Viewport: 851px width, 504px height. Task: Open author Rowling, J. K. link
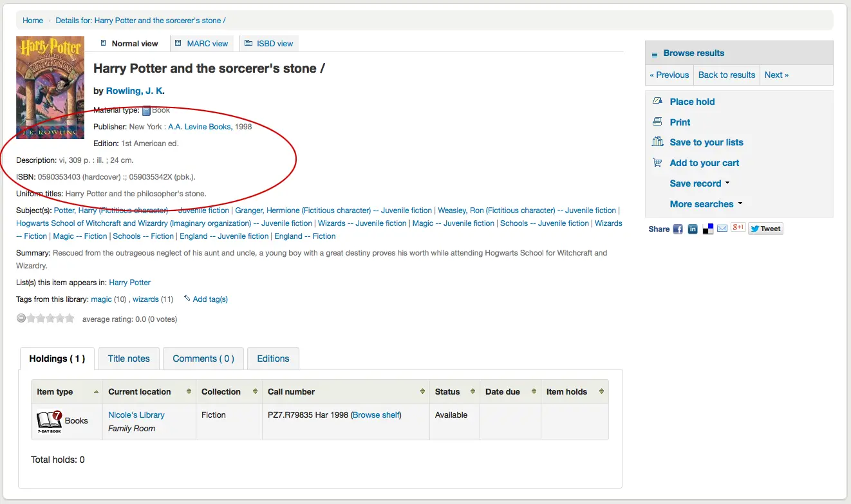[x=135, y=91]
